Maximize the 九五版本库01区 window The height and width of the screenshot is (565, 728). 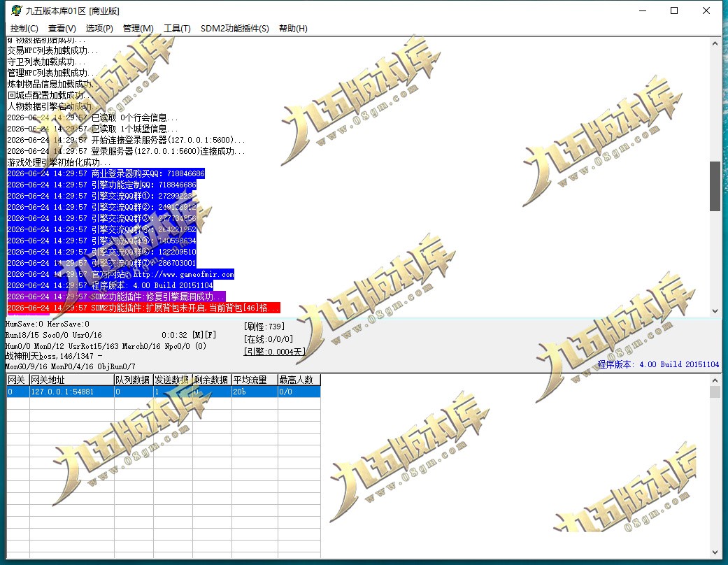[674, 10]
